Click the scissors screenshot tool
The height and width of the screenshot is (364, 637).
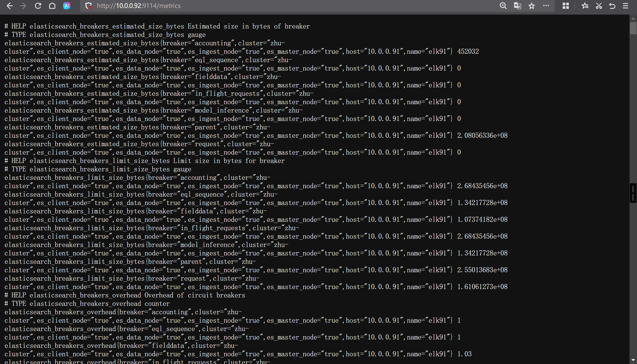[599, 6]
